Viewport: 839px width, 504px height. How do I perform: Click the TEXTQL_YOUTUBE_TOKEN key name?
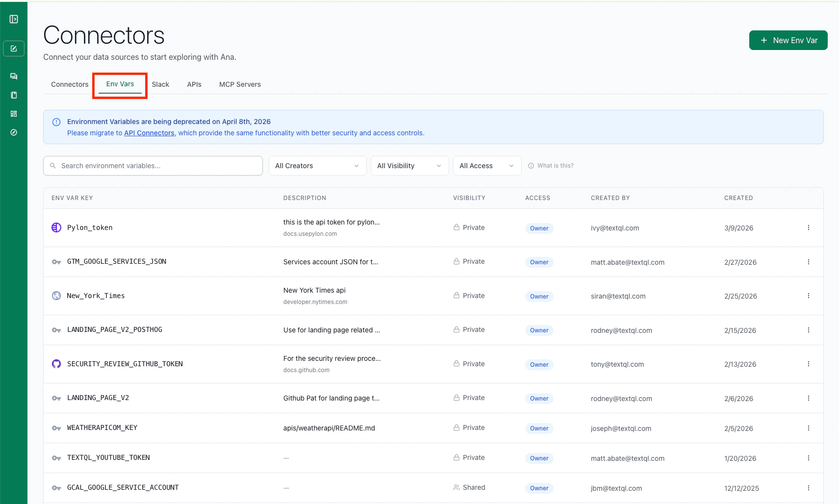[108, 457]
